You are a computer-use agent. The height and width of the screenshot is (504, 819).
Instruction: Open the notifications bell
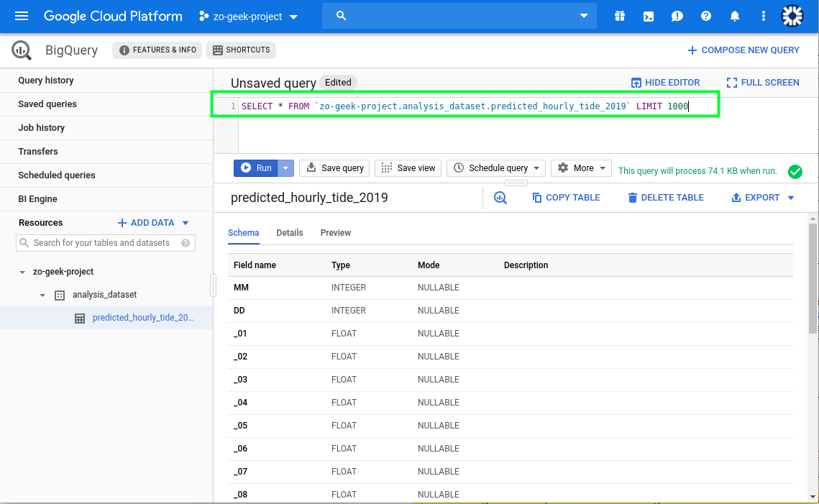(x=735, y=16)
